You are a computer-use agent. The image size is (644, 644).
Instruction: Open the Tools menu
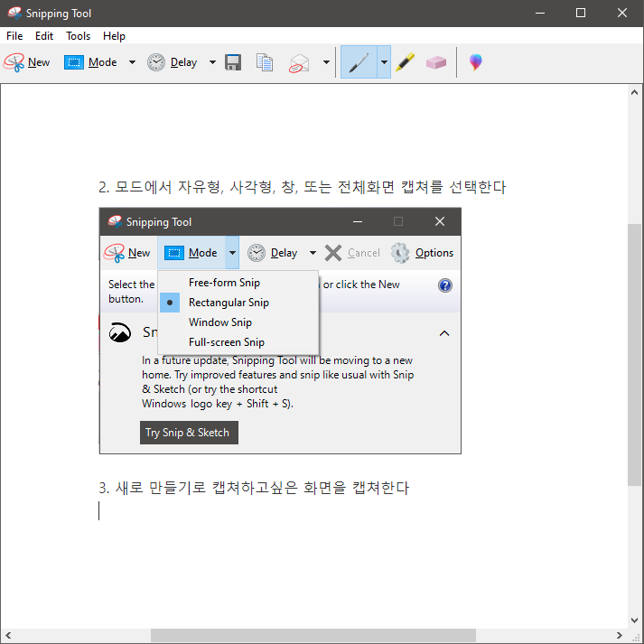pos(78,36)
